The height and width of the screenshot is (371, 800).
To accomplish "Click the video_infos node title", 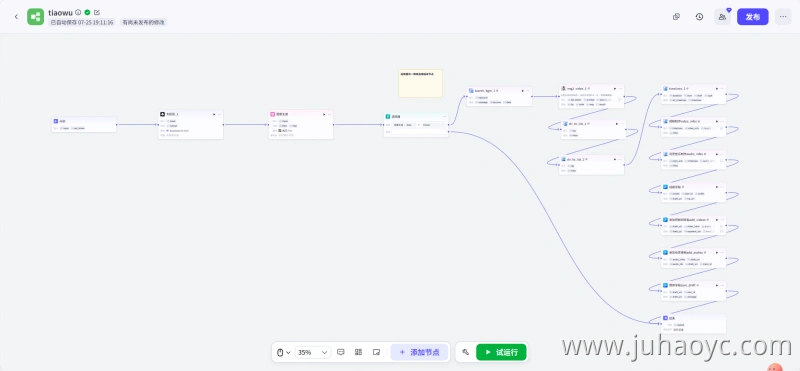I will pyautogui.click(x=684, y=121).
